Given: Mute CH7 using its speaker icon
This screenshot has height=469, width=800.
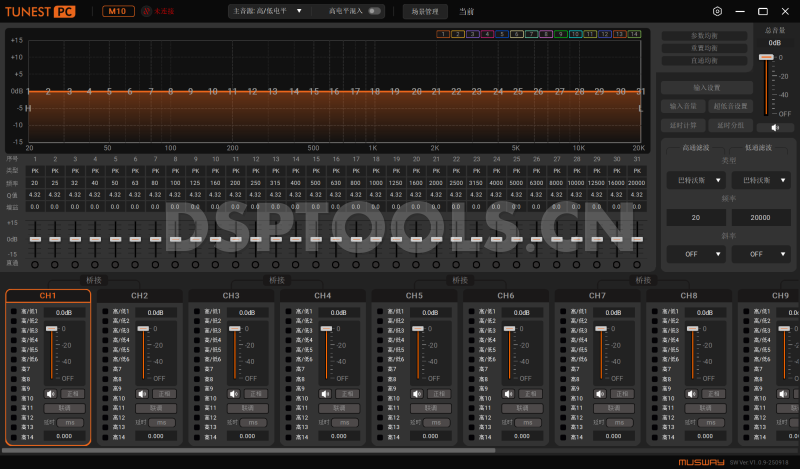Looking at the screenshot, I should pos(600,393).
